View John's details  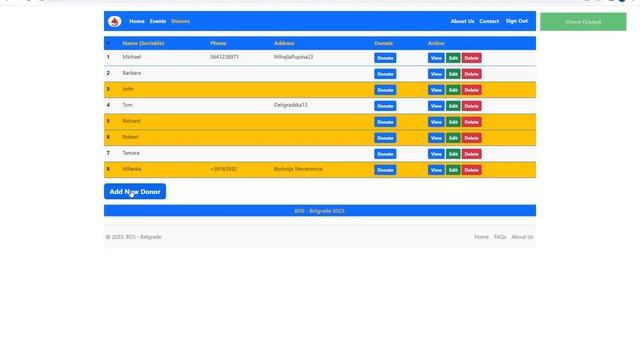436,90
